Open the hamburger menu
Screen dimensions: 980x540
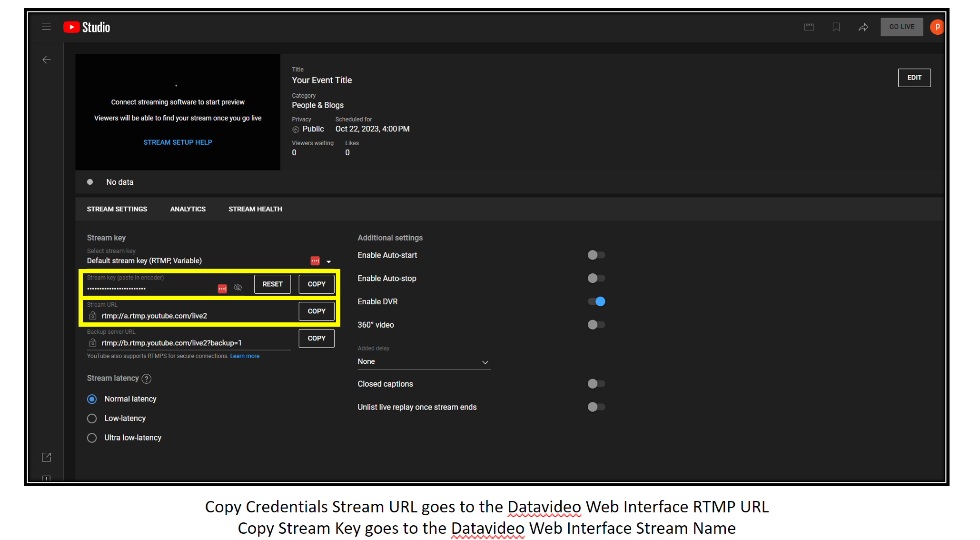click(46, 27)
